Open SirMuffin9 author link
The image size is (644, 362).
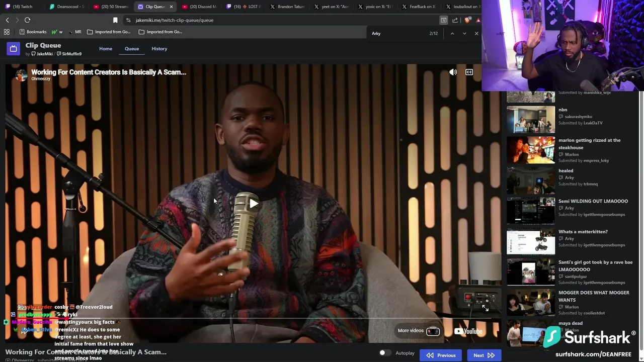pos(69,54)
